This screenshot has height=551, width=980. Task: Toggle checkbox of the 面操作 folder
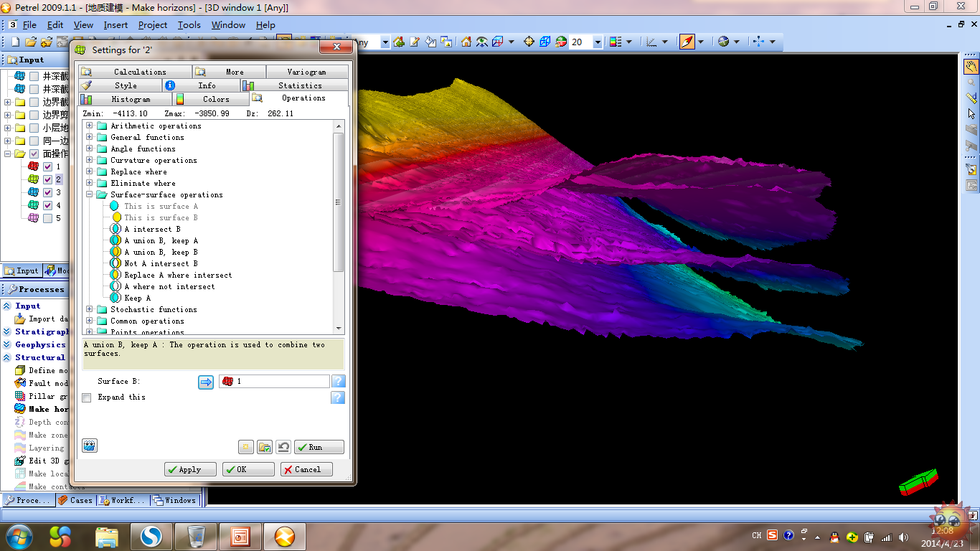coord(34,154)
